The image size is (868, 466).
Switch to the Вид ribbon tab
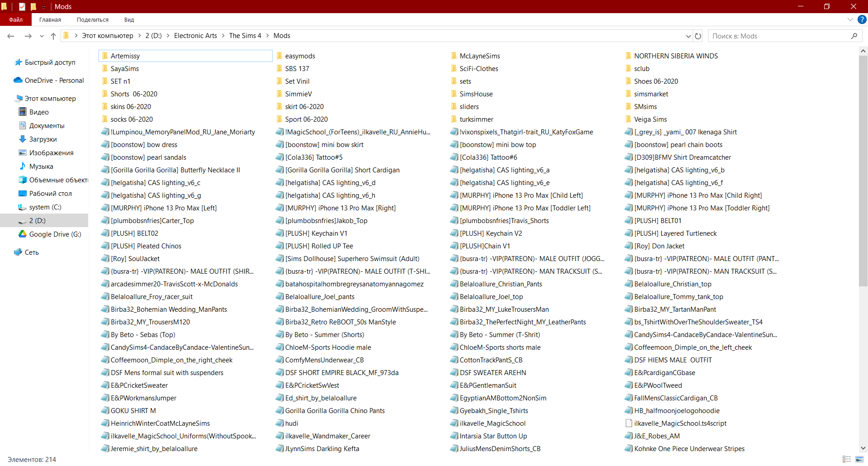tap(129, 19)
